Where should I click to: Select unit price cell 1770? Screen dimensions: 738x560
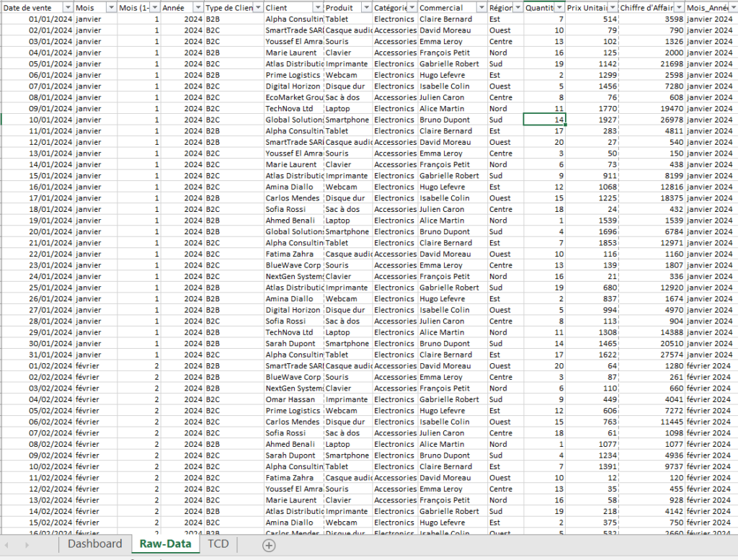pyautogui.click(x=592, y=109)
